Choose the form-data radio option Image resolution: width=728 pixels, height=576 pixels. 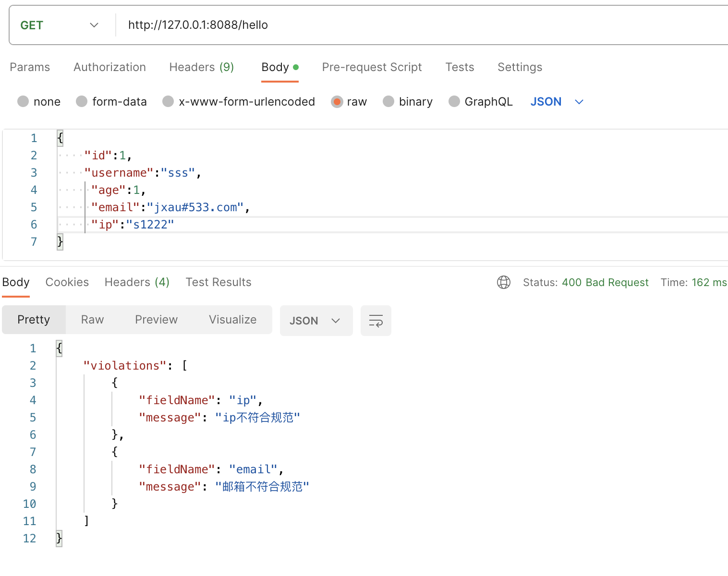point(82,102)
